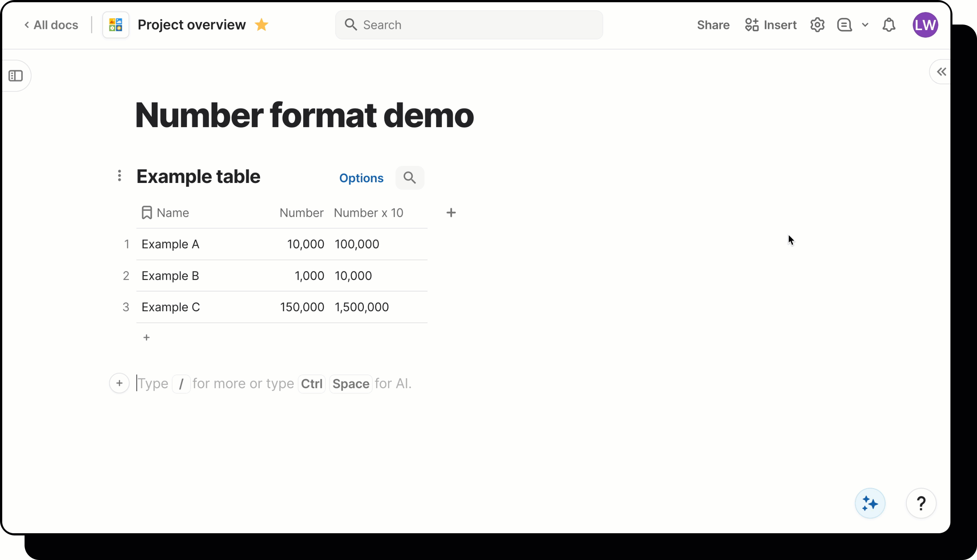Screen dimensions: 977x560
Task: Click the magnifier icon in Search bar
Action: 350,25
